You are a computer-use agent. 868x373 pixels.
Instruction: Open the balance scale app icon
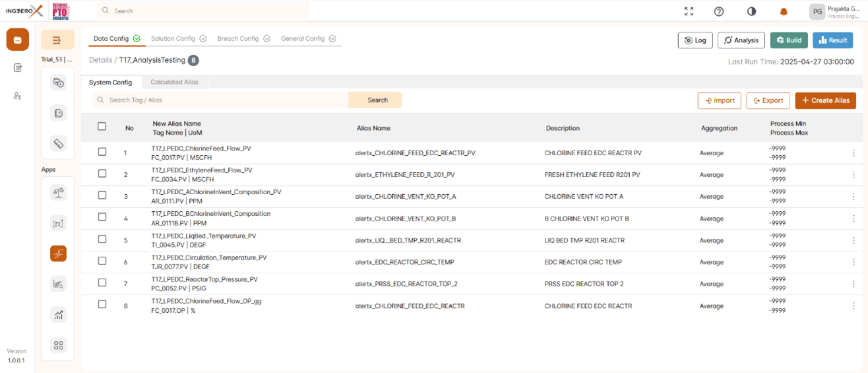pos(59,192)
